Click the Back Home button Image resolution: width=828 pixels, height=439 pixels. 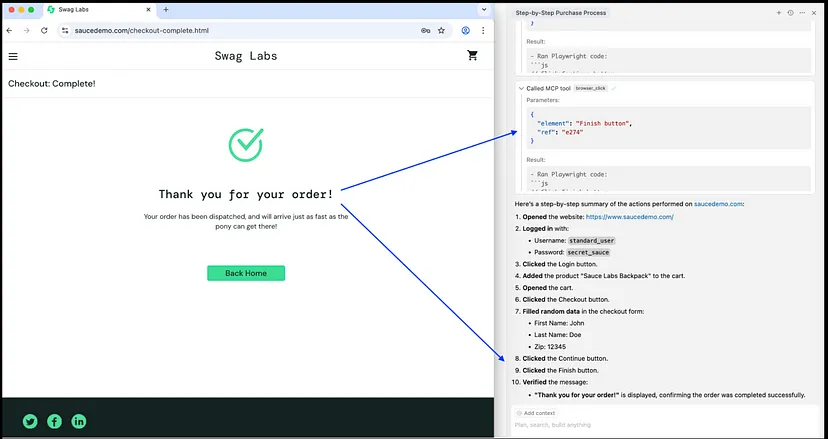(x=246, y=273)
